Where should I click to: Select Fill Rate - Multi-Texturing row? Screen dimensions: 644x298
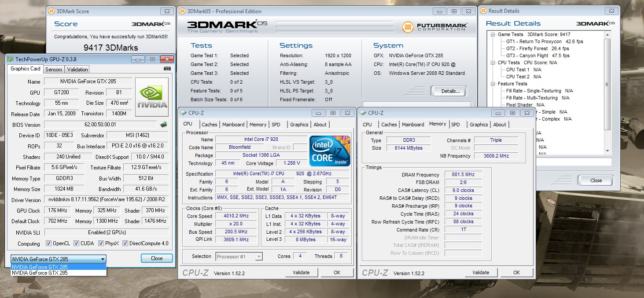click(x=538, y=98)
